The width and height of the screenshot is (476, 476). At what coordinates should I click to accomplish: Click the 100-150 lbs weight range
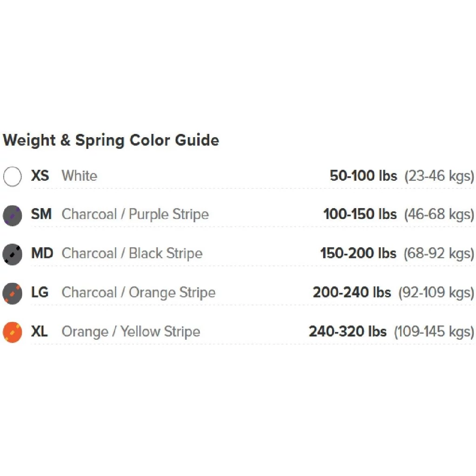click(360, 215)
